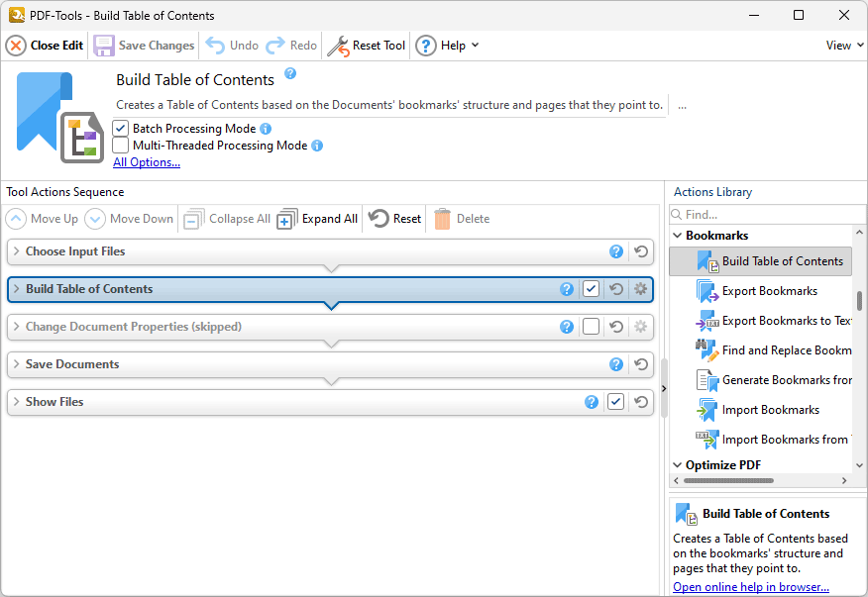Expand the Build Table of Contents step
868x597 pixels.
[x=16, y=289]
